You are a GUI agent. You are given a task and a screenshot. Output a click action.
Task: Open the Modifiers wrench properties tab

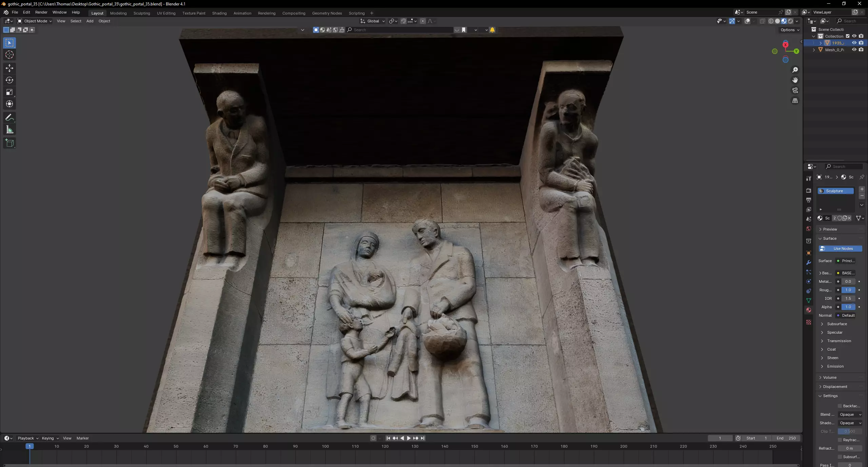pos(809,262)
